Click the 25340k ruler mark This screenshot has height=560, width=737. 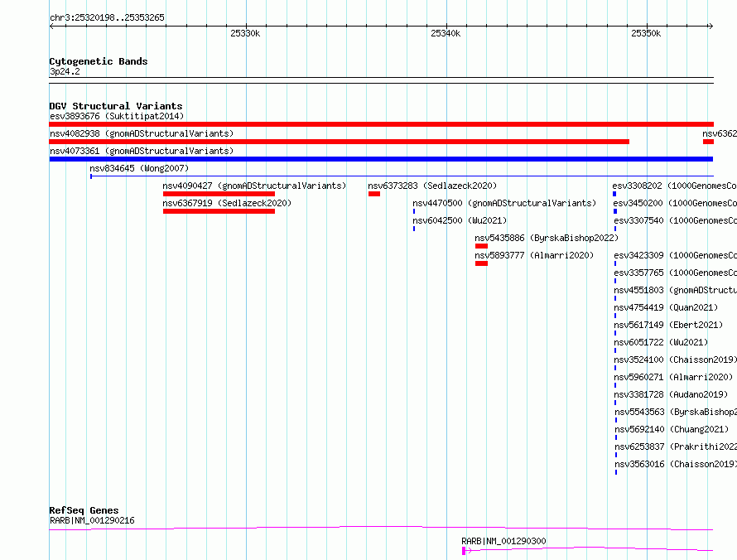446,33
